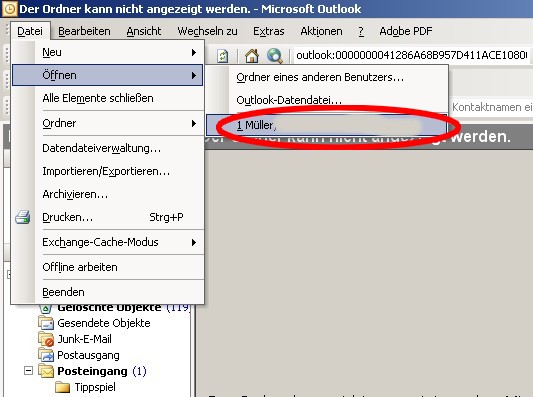This screenshot has height=397, width=533.
Task: Click the home icon in toolbar
Action: click(x=252, y=55)
